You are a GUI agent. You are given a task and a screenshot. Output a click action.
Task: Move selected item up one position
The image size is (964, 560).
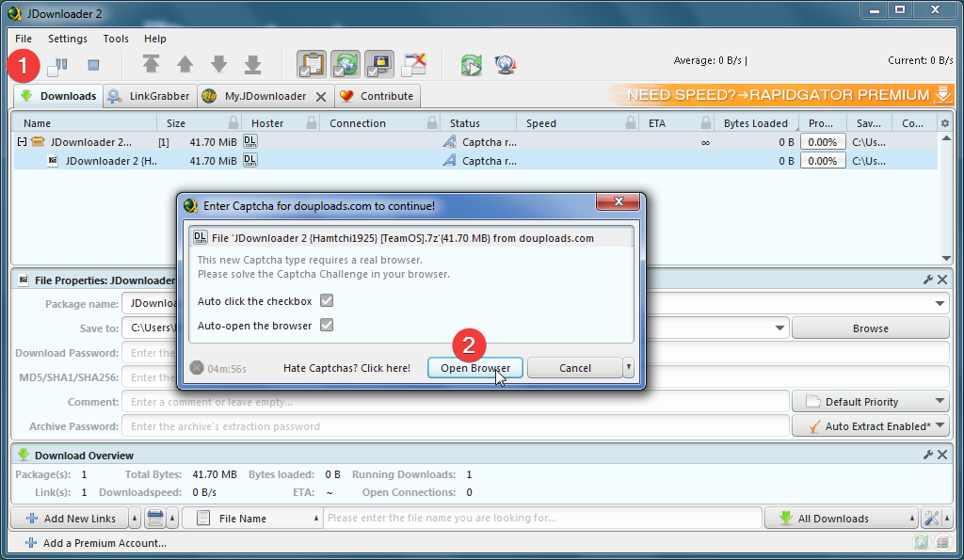[x=185, y=65]
